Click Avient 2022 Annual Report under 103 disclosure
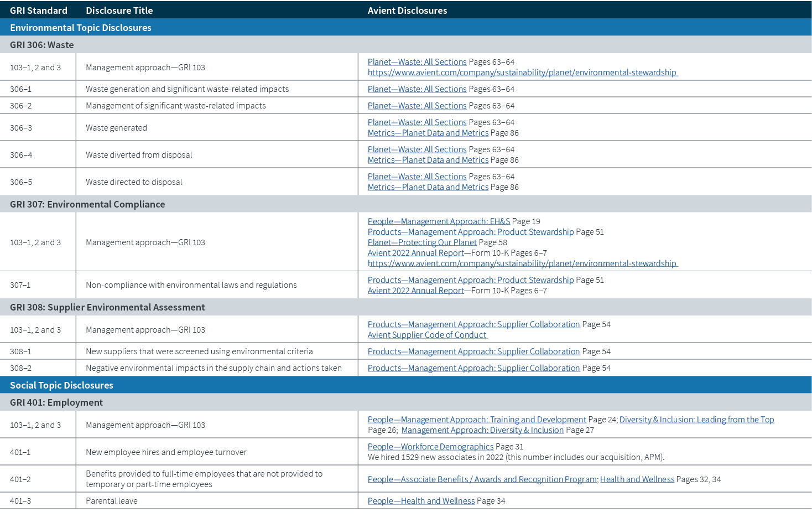Image resolution: width=812 pixels, height=517 pixels. [x=415, y=252]
